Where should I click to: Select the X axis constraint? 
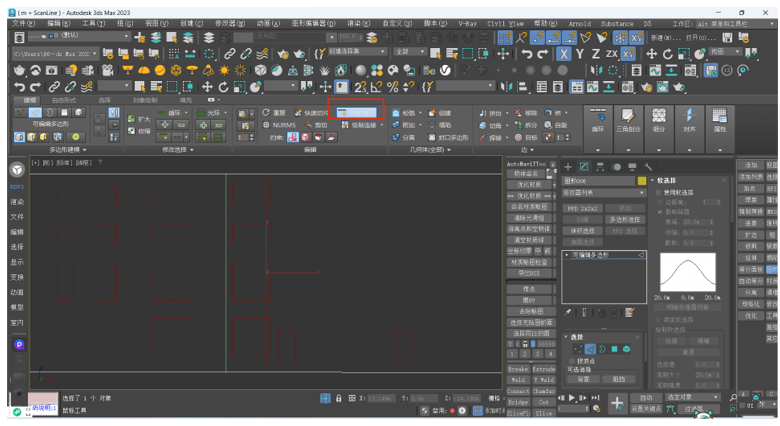564,54
